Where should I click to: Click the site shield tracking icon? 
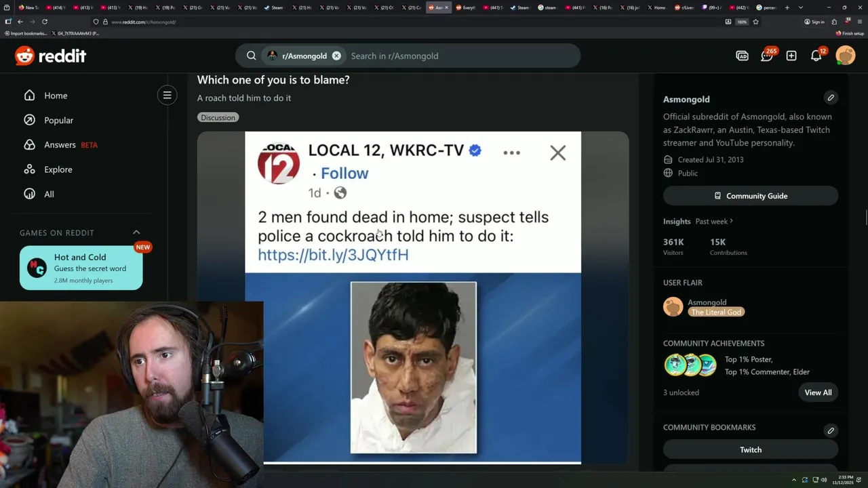click(x=96, y=22)
